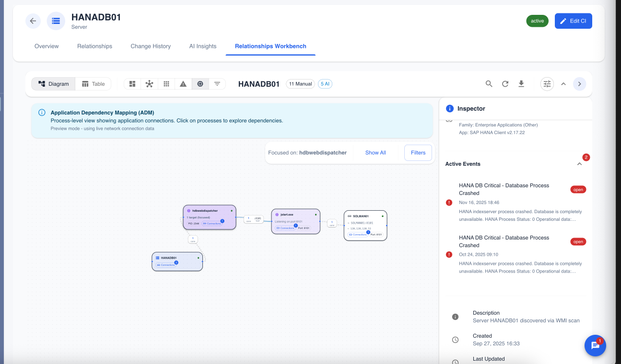621x364 pixels.
Task: Click Show All to clear node focus
Action: pyautogui.click(x=375, y=152)
